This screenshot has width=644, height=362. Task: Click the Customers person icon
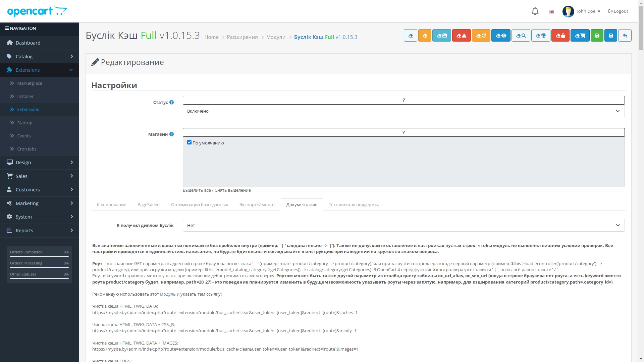click(x=9, y=189)
